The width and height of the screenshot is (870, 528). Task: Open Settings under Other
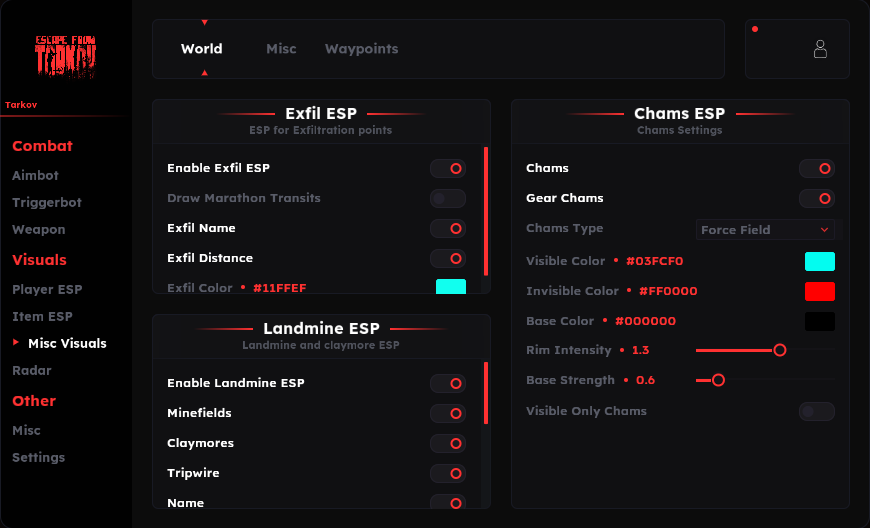point(38,458)
